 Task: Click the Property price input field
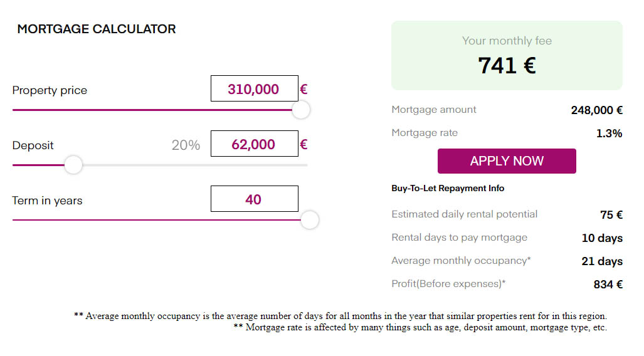click(254, 89)
